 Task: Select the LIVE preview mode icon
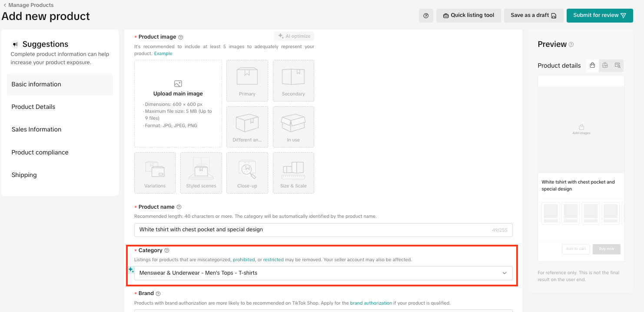click(605, 66)
